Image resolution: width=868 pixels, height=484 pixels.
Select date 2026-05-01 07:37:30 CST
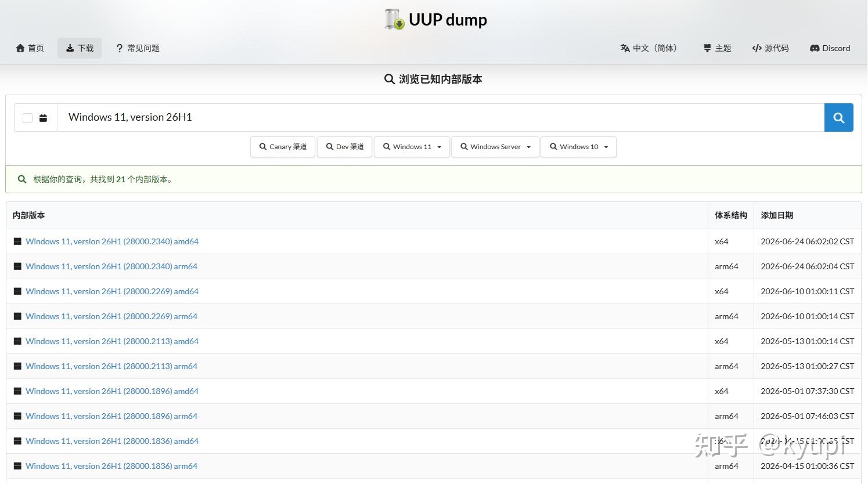point(808,391)
